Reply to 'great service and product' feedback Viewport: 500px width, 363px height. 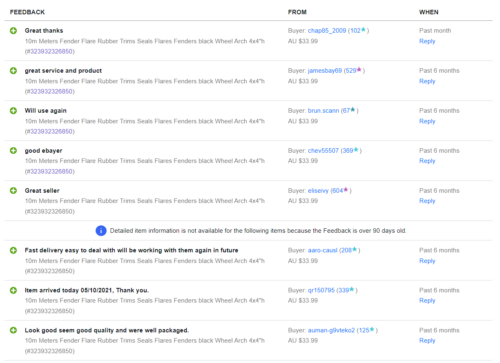[427, 81]
